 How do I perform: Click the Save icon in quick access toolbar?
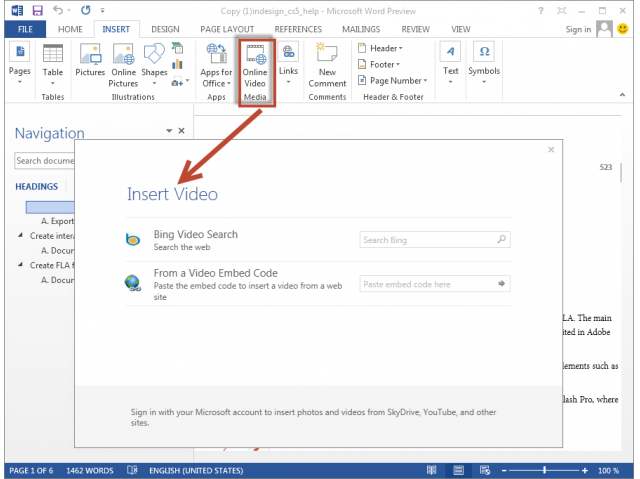tap(37, 10)
